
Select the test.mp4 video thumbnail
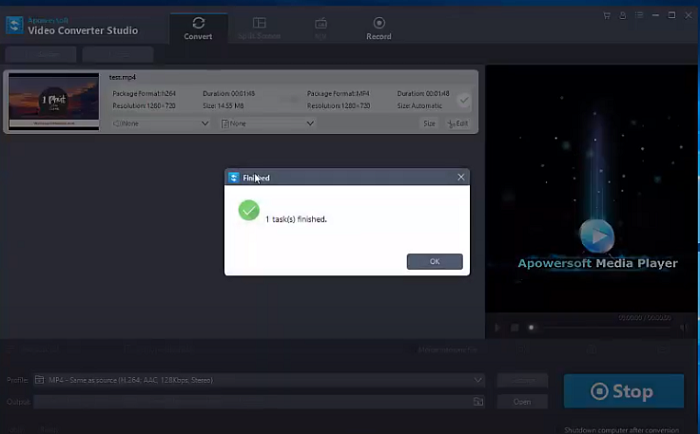[54, 101]
